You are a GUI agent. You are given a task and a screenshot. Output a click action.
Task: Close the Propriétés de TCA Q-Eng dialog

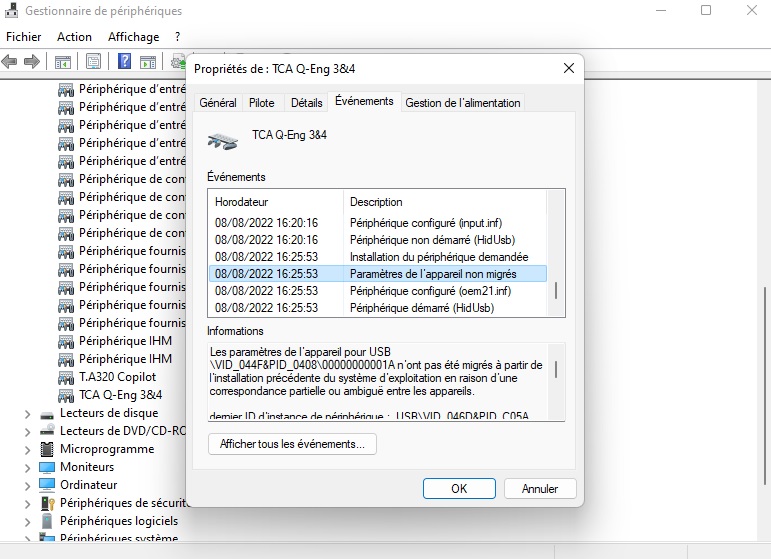[568, 68]
